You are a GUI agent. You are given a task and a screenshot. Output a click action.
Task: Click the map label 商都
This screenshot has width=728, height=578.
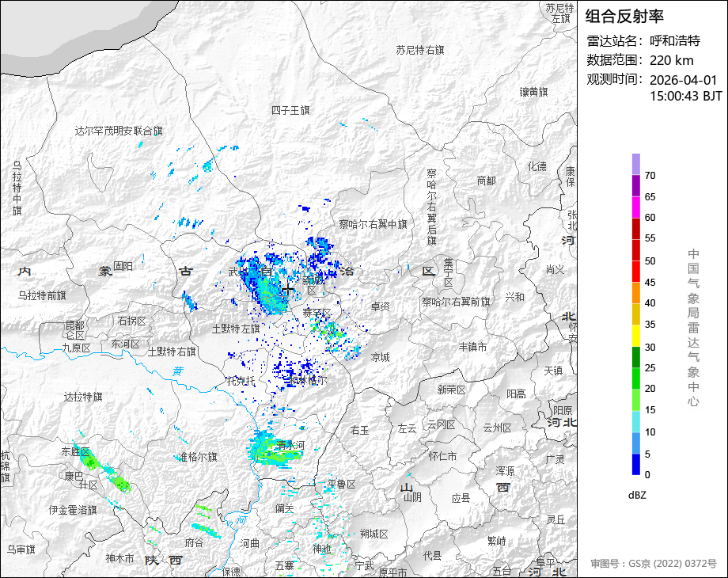(x=486, y=181)
